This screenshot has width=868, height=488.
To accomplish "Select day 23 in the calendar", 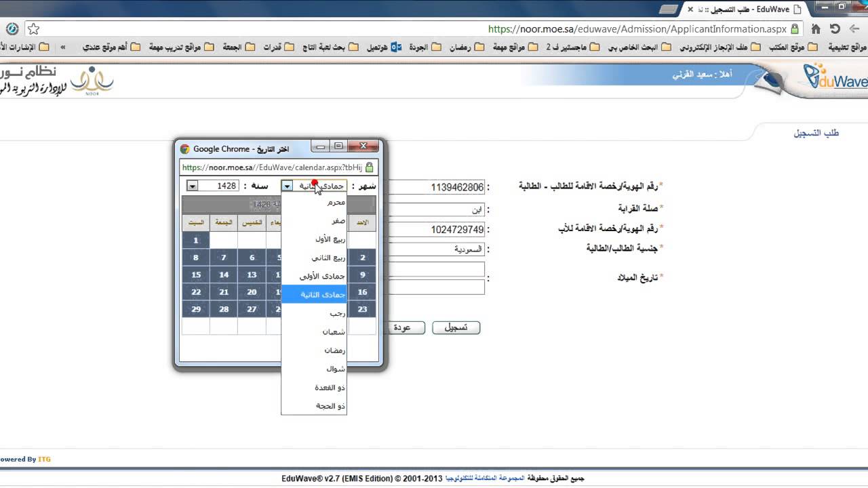I will (x=363, y=309).
